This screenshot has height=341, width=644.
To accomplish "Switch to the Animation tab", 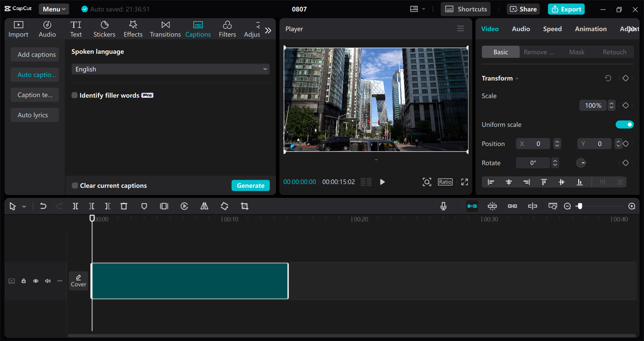I will tap(591, 29).
